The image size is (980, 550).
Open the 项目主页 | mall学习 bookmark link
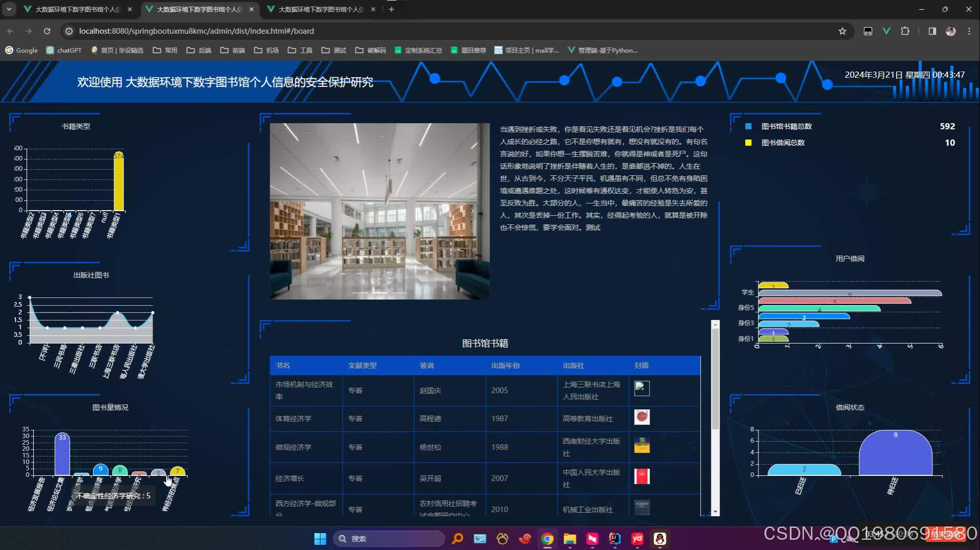[x=526, y=50]
